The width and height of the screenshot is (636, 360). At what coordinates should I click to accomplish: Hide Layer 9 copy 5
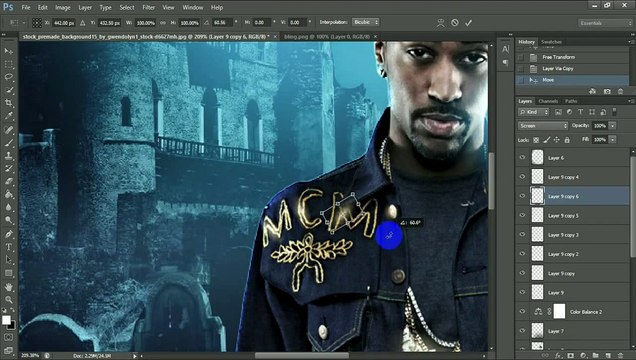pyautogui.click(x=522, y=215)
